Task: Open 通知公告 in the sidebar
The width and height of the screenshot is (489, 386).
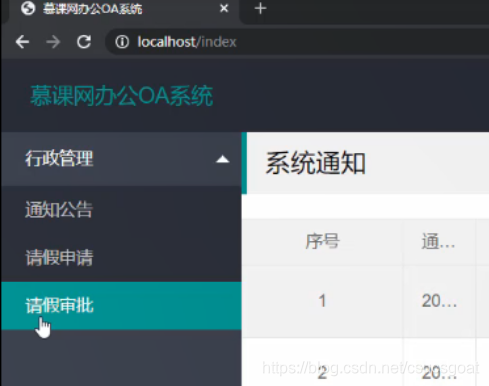Action: 121,210
